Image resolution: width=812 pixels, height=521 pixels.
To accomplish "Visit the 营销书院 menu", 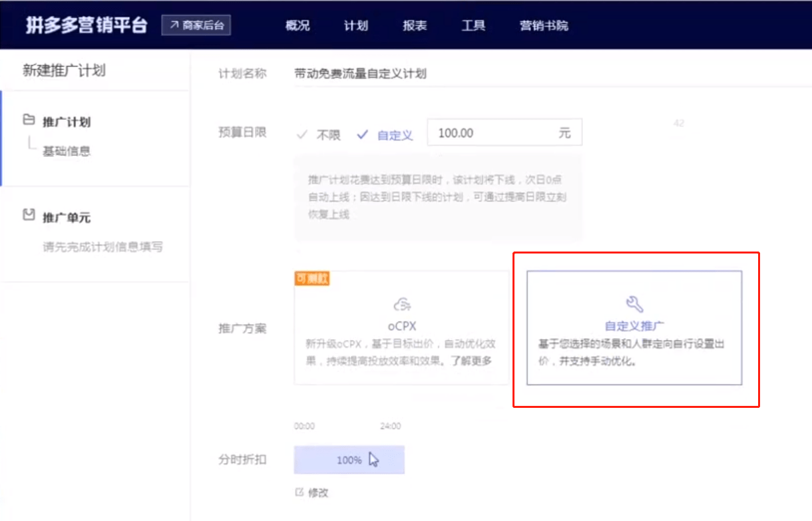I will [544, 26].
